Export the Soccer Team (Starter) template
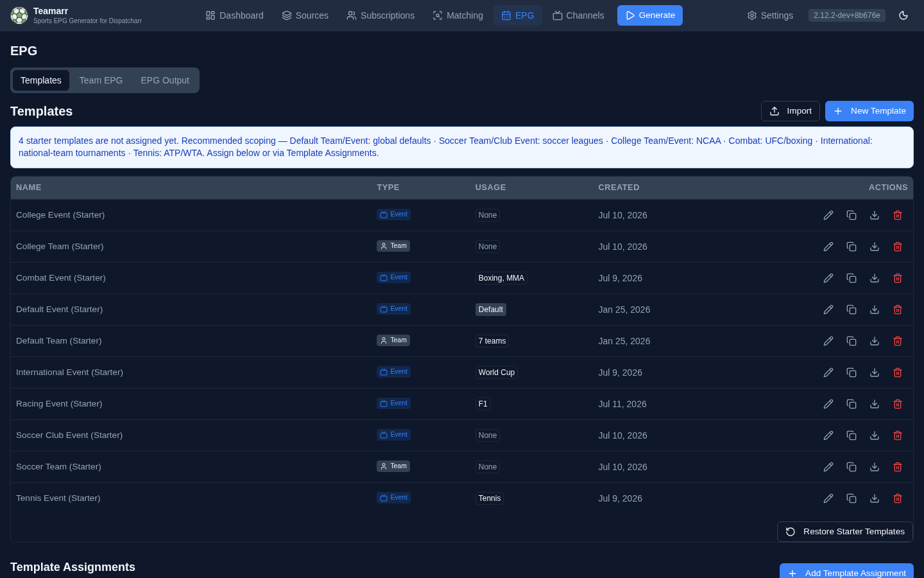 click(x=875, y=467)
